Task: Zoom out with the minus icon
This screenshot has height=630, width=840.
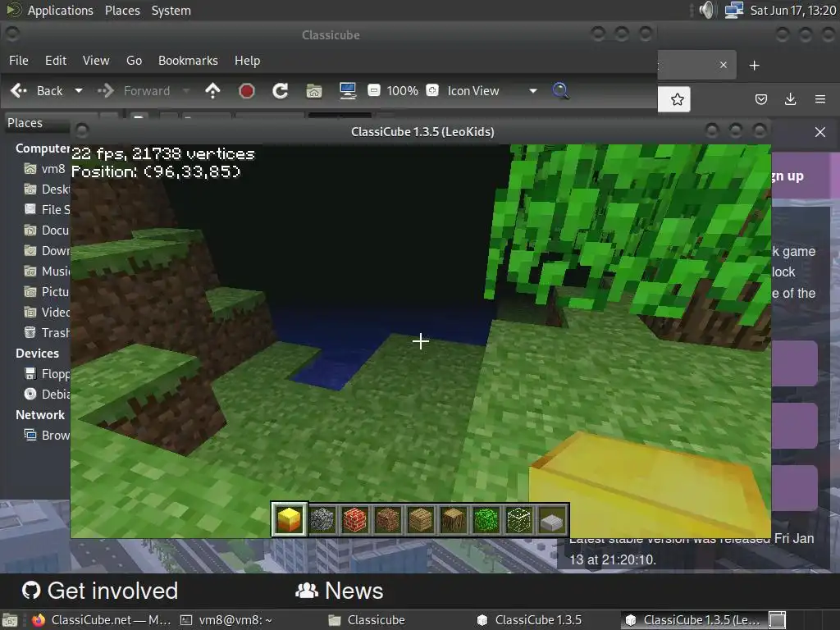Action: coord(374,90)
